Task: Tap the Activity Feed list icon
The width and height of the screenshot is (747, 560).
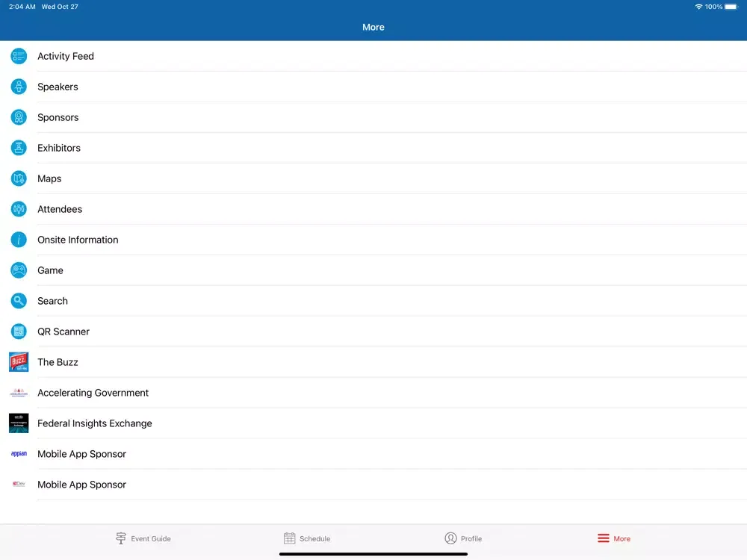Action: pos(19,56)
